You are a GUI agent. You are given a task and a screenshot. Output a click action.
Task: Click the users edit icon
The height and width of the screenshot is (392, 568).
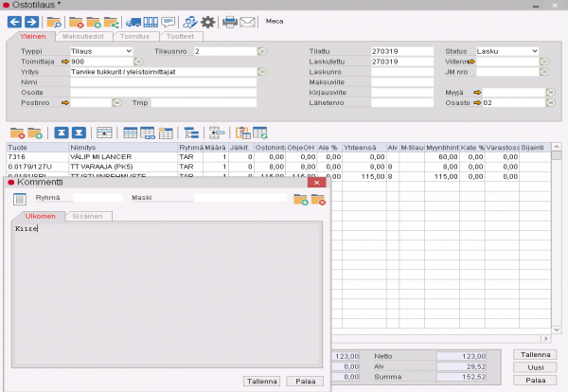click(x=190, y=23)
